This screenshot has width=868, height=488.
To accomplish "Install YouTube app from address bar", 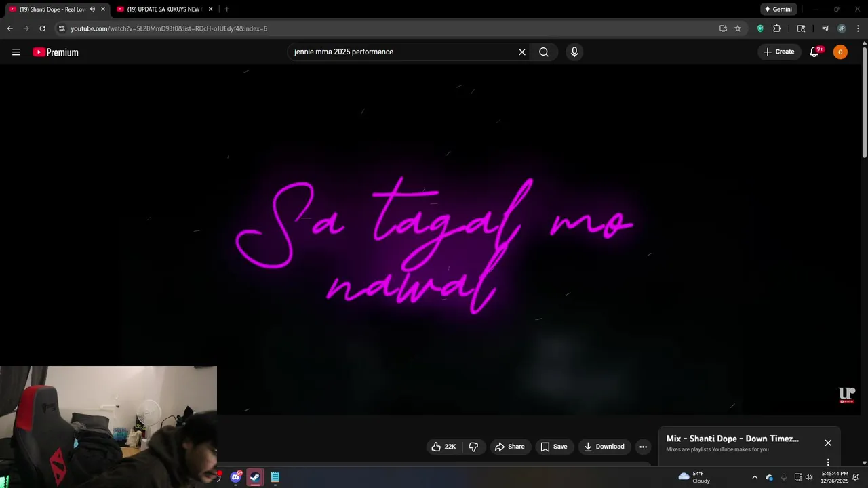I will click(x=723, y=28).
